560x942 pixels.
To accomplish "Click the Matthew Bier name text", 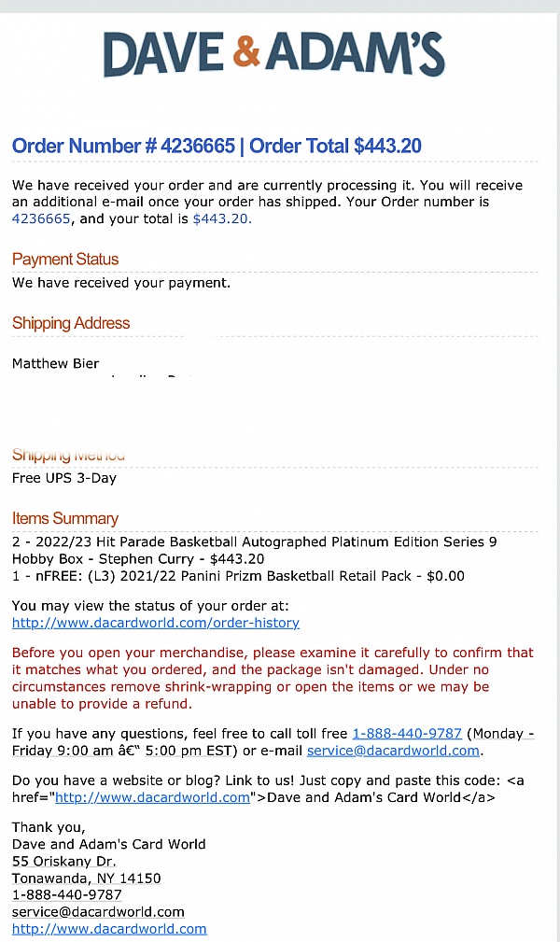I will tap(55, 363).
